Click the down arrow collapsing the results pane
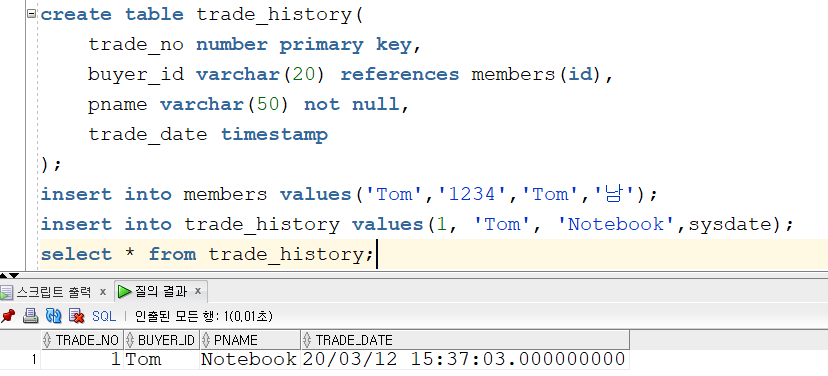 14,275
